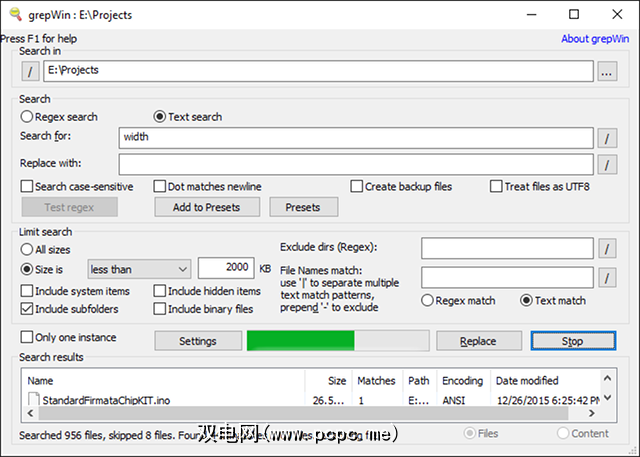The image size is (640, 457).
Task: Click the Replace with input field
Action: tap(356, 164)
